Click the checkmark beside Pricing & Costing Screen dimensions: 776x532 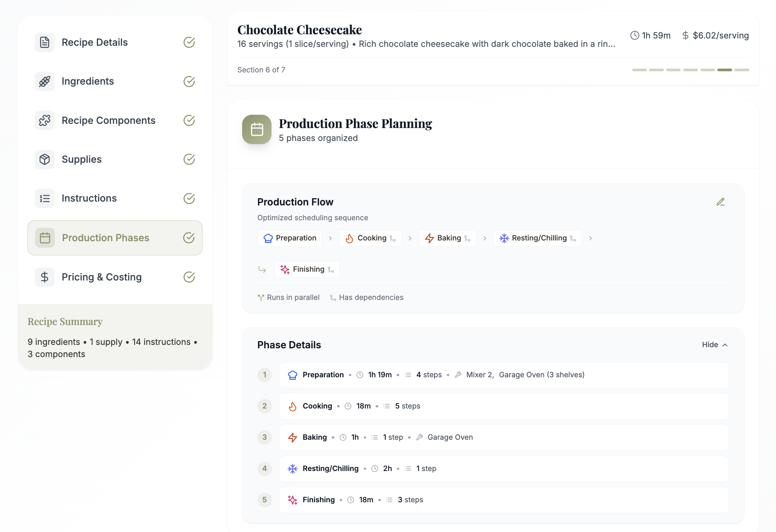(189, 277)
